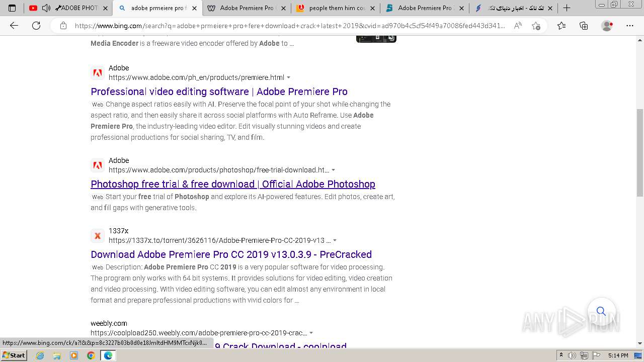The height and width of the screenshot is (362, 644).
Task: Open Professional video editing software Adobe Premiere Pro link
Action: (219, 92)
